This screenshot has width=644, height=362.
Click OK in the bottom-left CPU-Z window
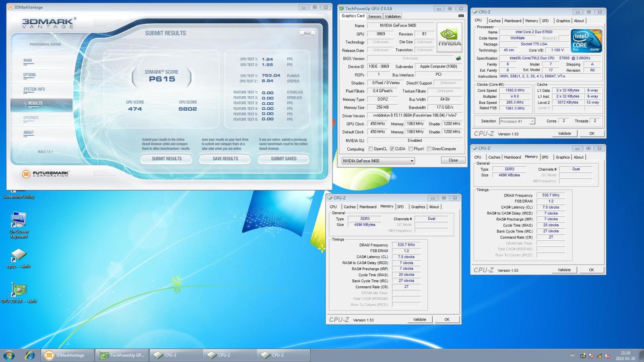(x=447, y=319)
